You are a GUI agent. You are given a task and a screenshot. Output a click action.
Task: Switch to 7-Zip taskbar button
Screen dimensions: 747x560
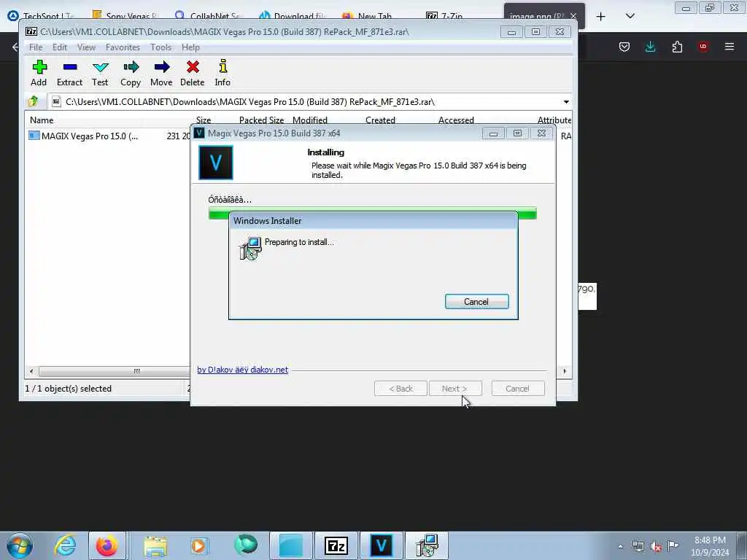point(336,545)
